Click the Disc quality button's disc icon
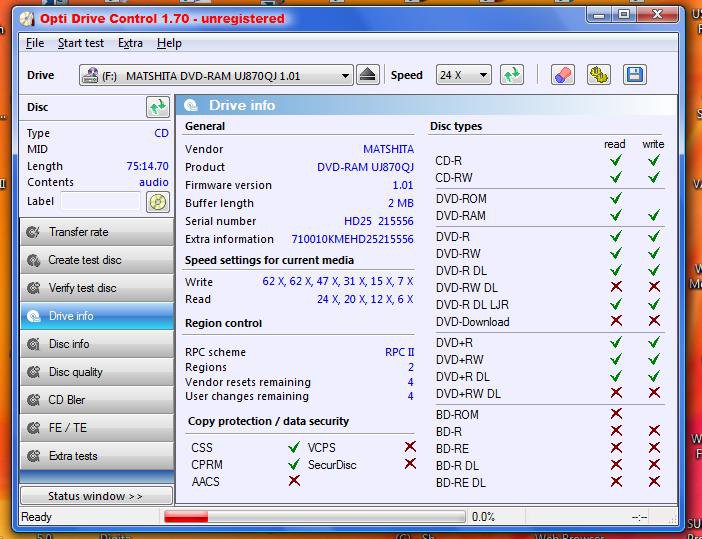The height and width of the screenshot is (539, 702). [x=33, y=372]
